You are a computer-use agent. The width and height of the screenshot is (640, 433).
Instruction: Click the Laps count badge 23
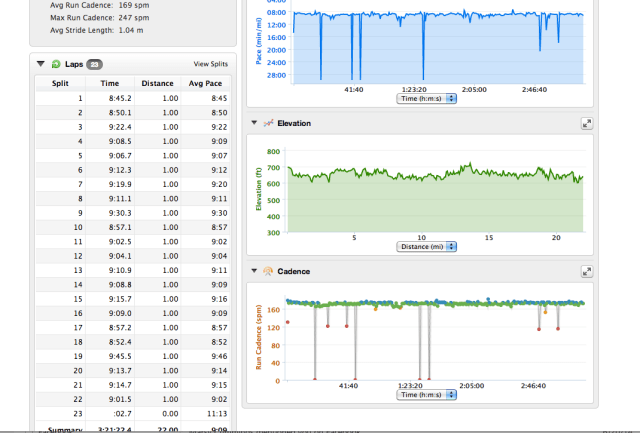click(94, 64)
